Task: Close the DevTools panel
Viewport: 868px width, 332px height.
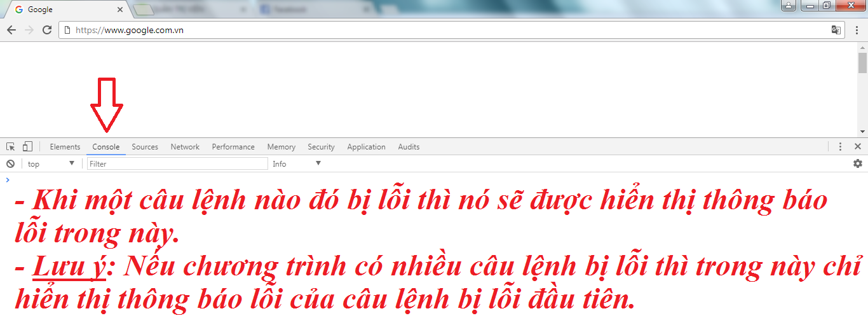Action: tap(858, 147)
